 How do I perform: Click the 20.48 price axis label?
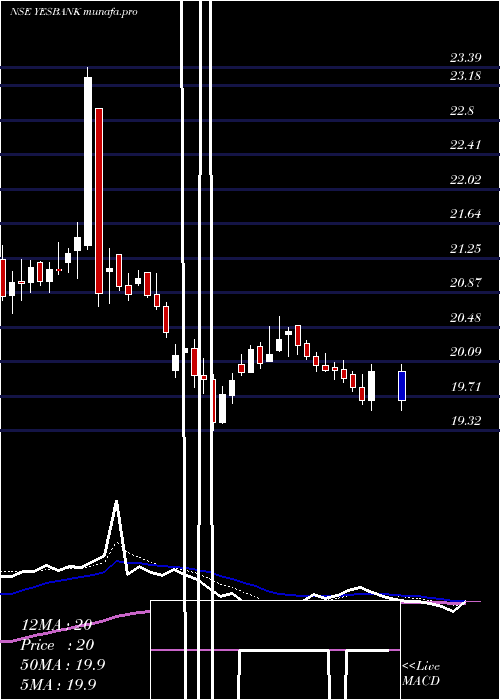[466, 318]
